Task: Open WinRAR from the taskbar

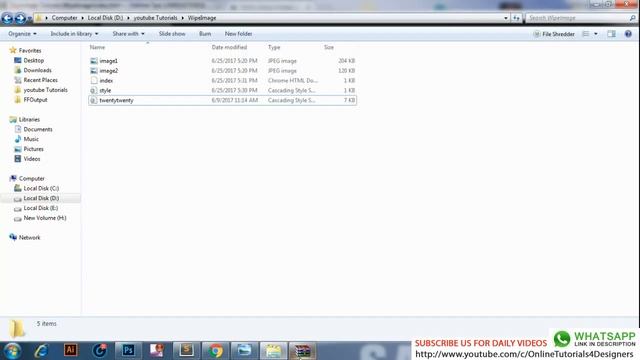Action: 302,351
